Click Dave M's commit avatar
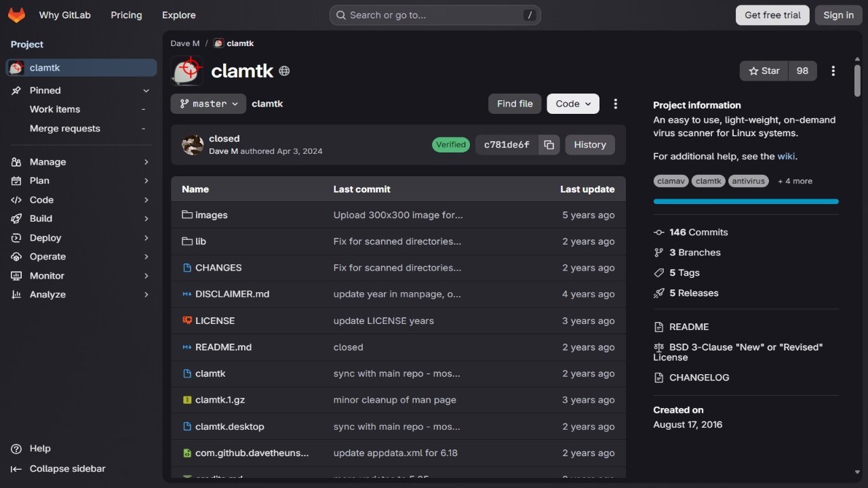 tap(193, 144)
